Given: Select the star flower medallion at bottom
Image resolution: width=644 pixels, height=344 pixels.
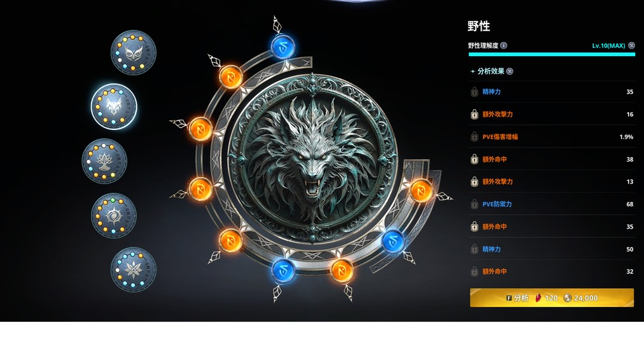Looking at the screenshot, I should [134, 269].
